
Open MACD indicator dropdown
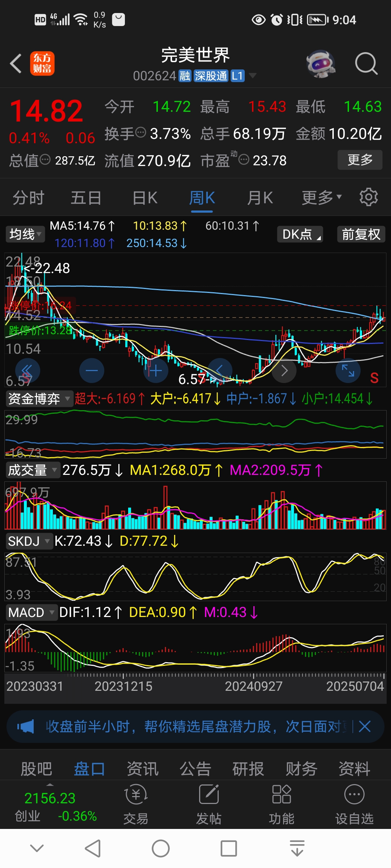pos(31,613)
